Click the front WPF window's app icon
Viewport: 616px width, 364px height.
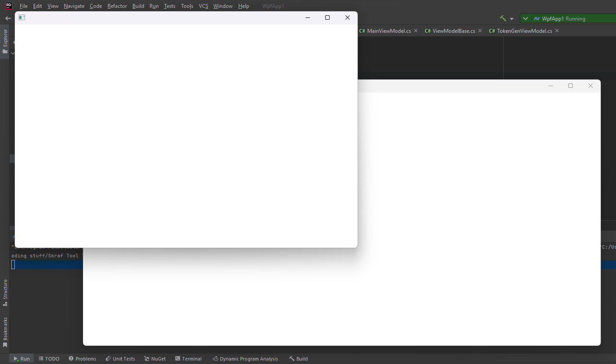pos(22,17)
